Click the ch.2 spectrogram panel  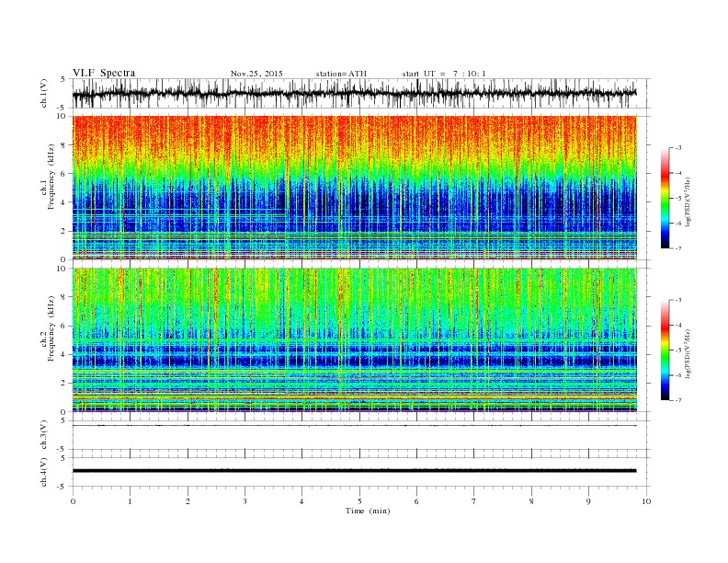[355, 340]
